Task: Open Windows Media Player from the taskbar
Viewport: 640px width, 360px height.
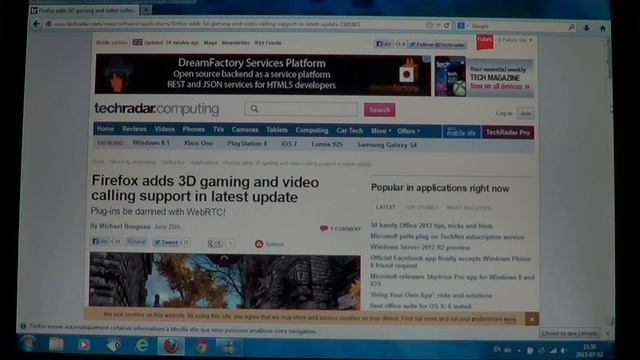Action: point(84,345)
